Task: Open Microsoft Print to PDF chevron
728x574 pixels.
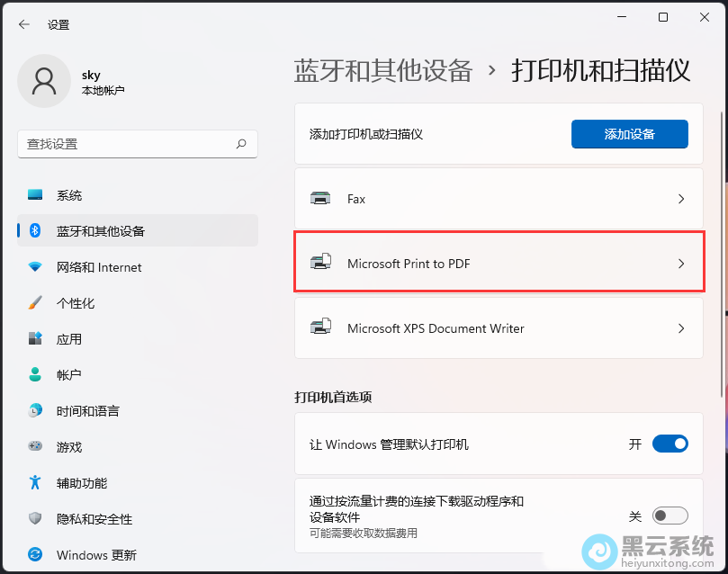Action: 681,264
